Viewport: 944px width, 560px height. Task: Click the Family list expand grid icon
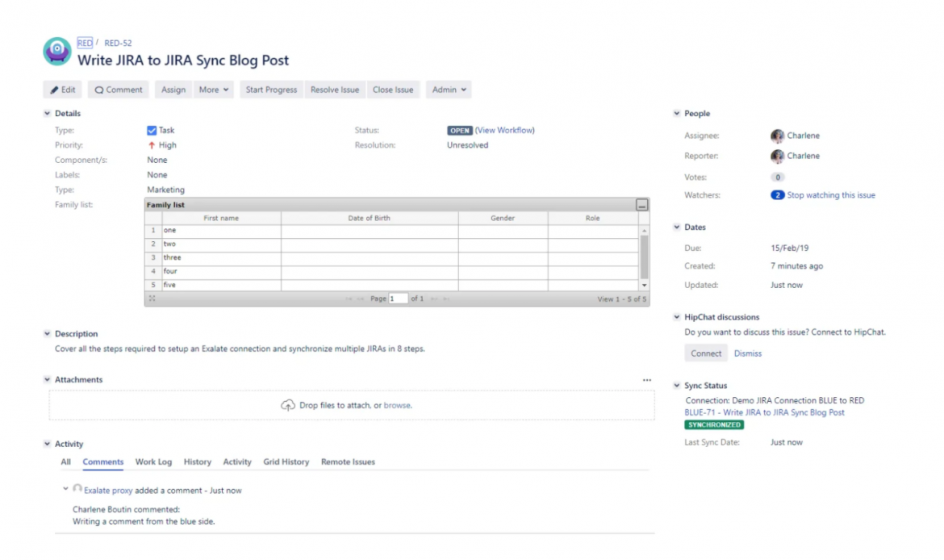pos(152,299)
